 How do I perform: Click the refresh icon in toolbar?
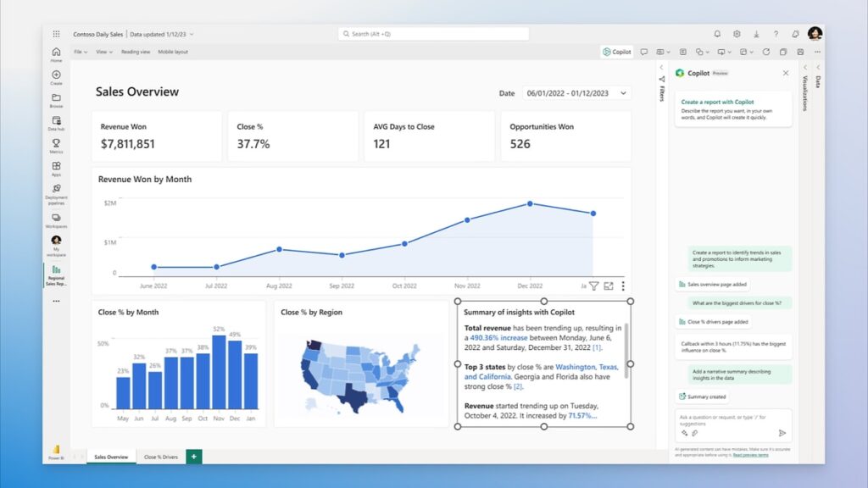(x=766, y=52)
